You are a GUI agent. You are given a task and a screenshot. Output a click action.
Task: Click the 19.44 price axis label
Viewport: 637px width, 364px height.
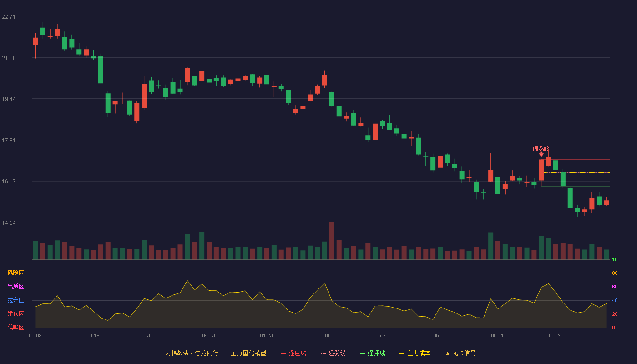pyautogui.click(x=9, y=99)
